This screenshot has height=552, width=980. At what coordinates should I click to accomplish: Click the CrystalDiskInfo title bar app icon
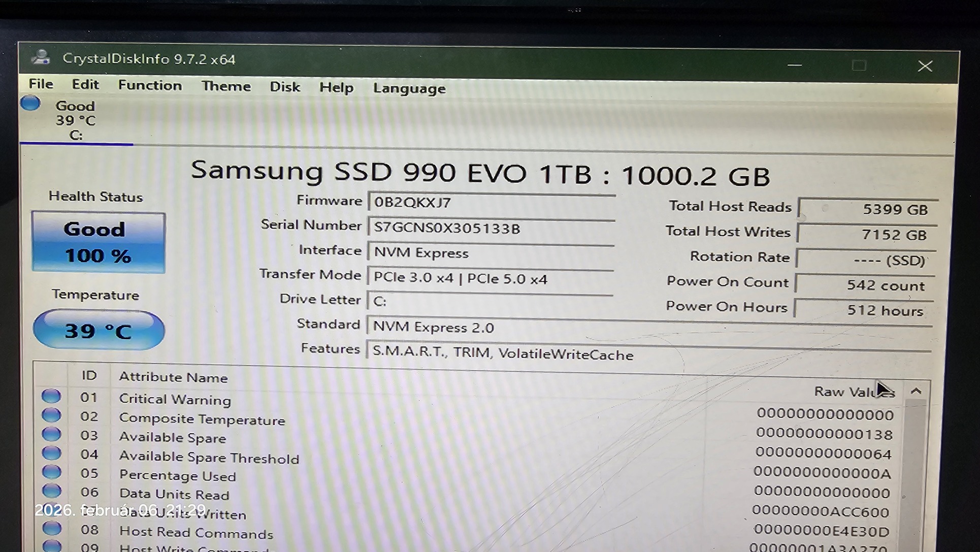pyautogui.click(x=41, y=57)
